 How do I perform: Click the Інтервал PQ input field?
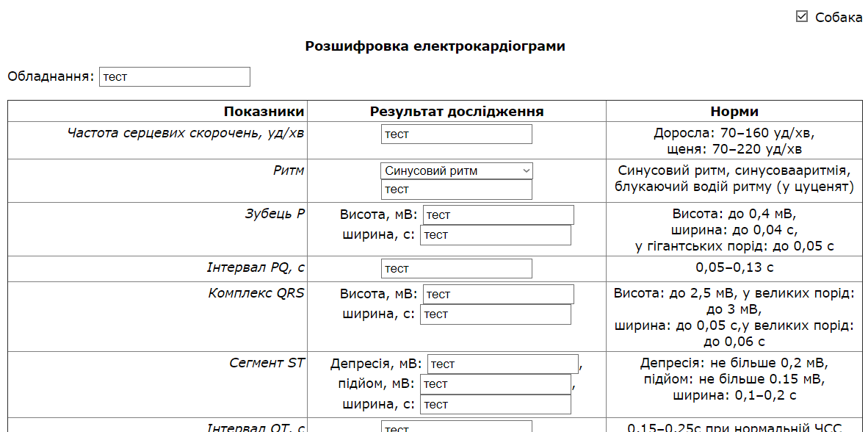pos(456,268)
